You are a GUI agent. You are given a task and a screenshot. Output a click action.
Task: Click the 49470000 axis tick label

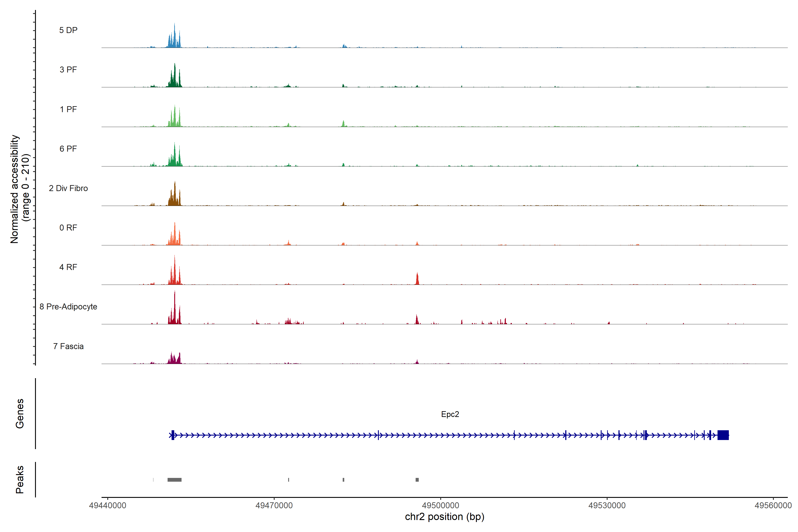(274, 506)
